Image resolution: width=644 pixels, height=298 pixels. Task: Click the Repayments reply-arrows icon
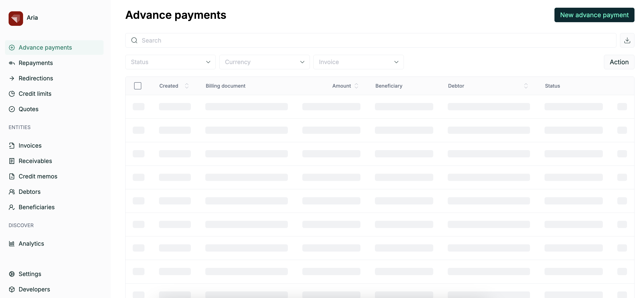(x=12, y=63)
